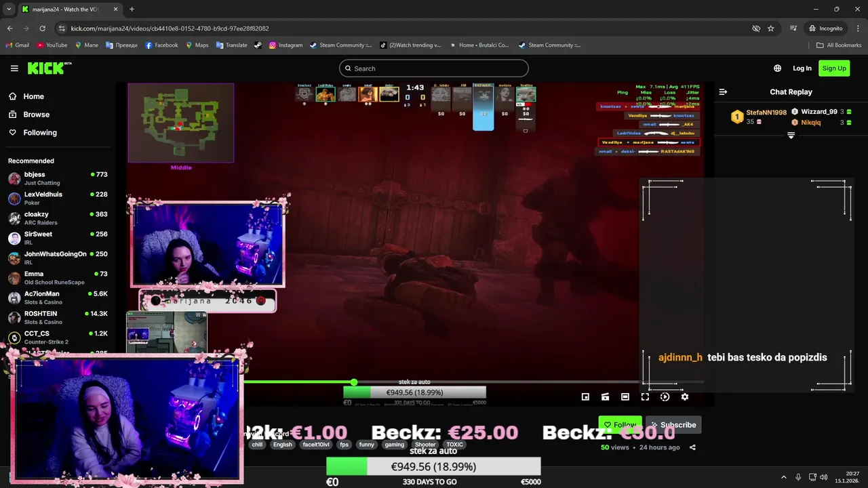Share this video via share icon

coord(692,447)
